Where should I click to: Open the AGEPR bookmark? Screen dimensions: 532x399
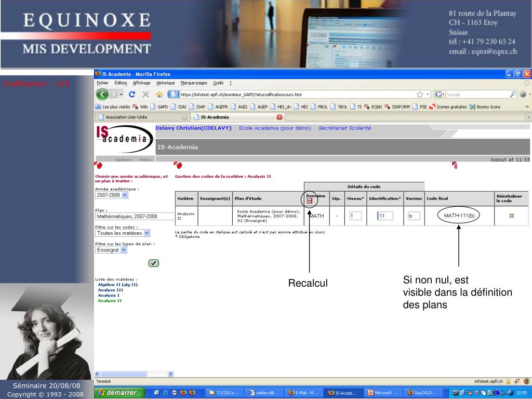coord(218,107)
